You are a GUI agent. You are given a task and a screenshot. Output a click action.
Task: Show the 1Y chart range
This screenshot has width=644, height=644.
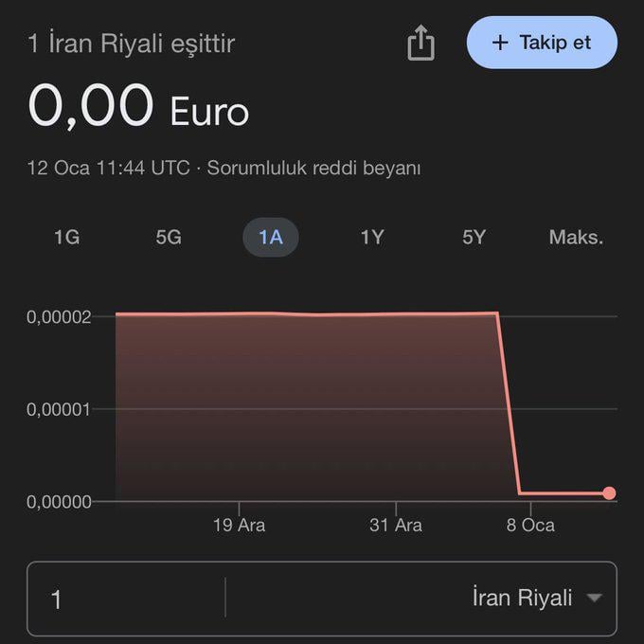pos(372,237)
